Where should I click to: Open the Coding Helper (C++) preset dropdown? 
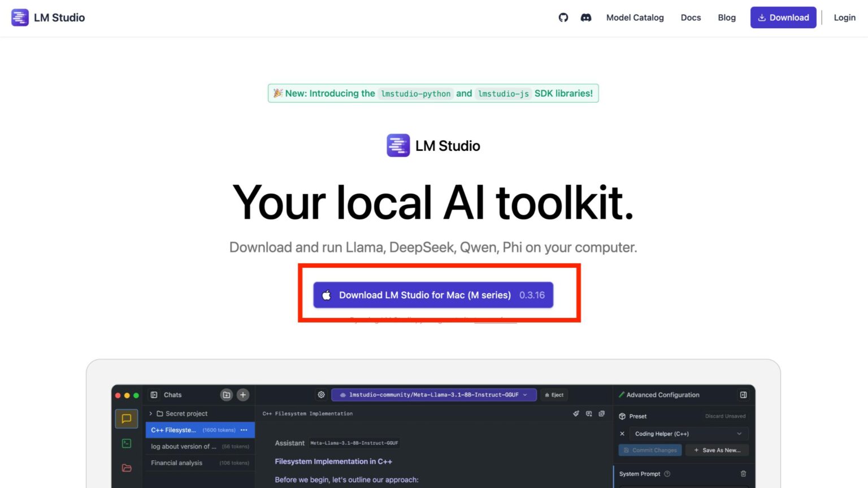click(688, 434)
